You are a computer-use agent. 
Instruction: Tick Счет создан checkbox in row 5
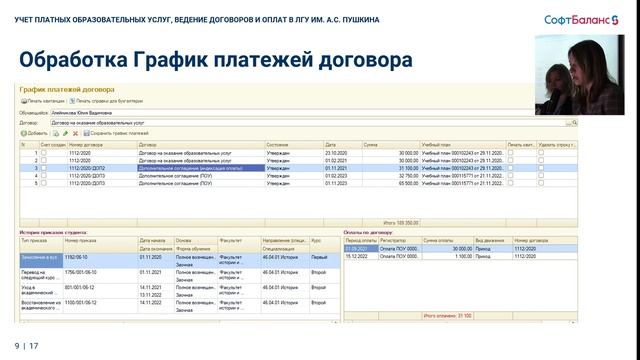(x=44, y=183)
